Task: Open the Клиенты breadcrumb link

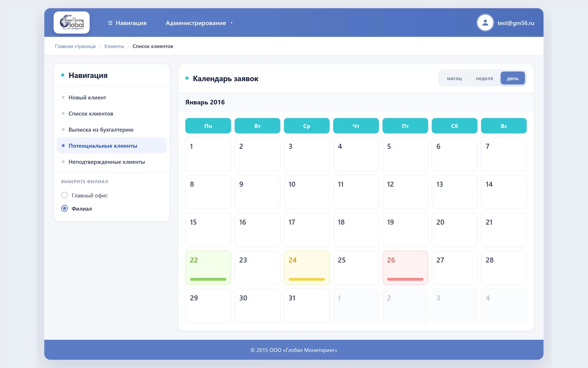Action: (114, 46)
